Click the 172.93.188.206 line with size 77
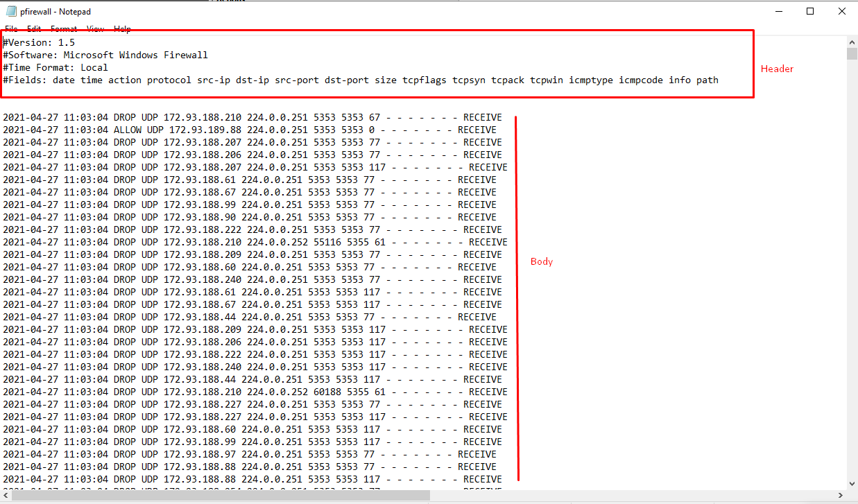Screen dimensions: 858x504 point(252,155)
